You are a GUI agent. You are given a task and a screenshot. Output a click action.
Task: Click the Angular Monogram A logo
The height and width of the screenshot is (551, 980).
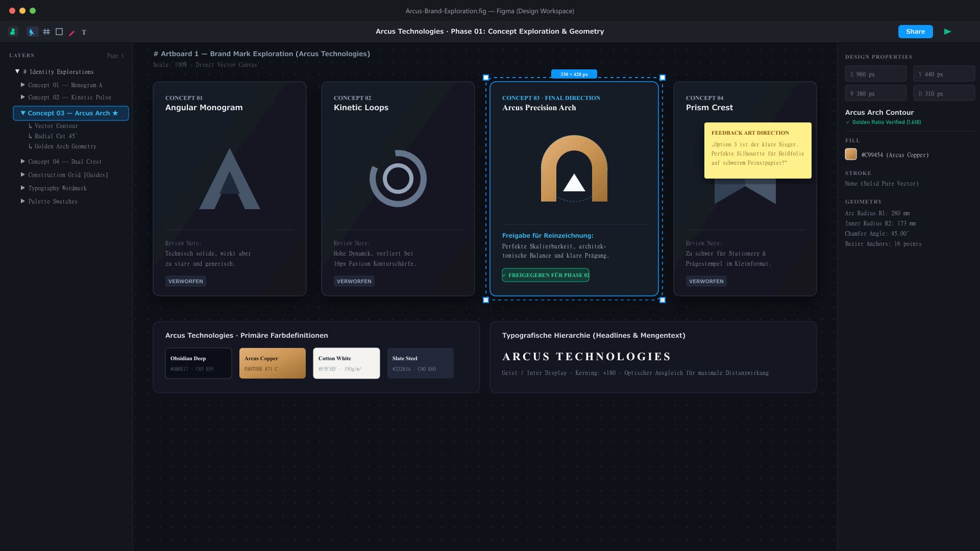pos(229,179)
